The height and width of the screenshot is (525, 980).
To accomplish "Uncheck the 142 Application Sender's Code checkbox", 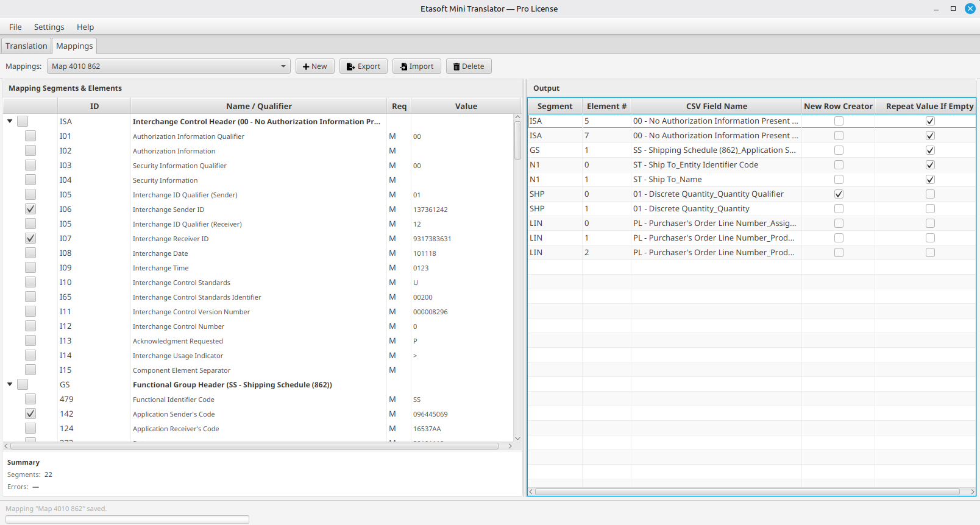I will pyautogui.click(x=30, y=414).
